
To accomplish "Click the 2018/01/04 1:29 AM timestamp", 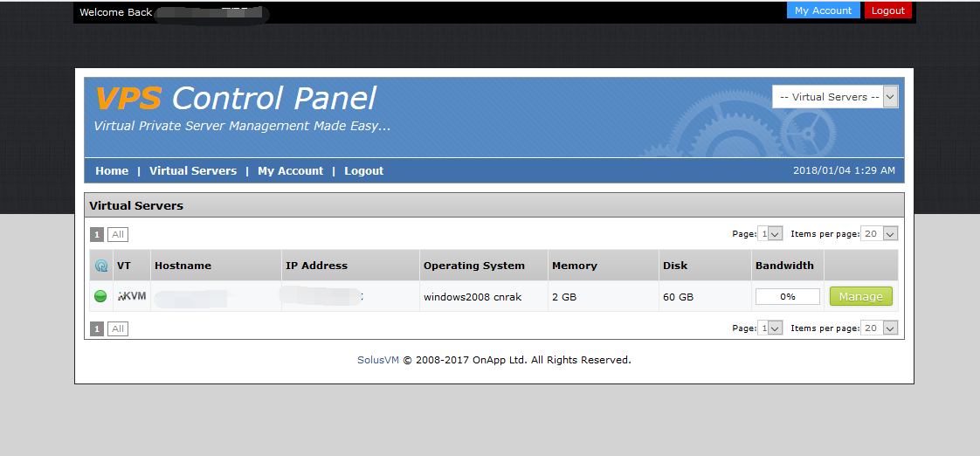I will click(844, 170).
